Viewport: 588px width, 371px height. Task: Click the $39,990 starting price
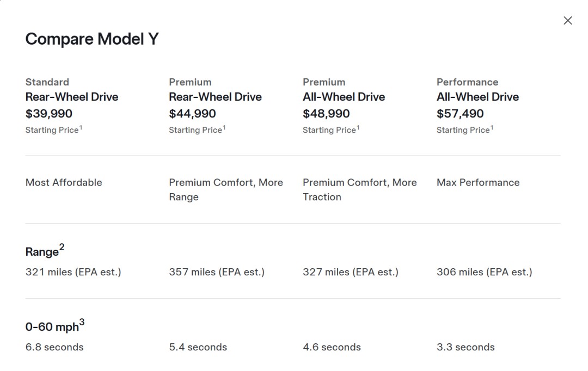pos(49,114)
